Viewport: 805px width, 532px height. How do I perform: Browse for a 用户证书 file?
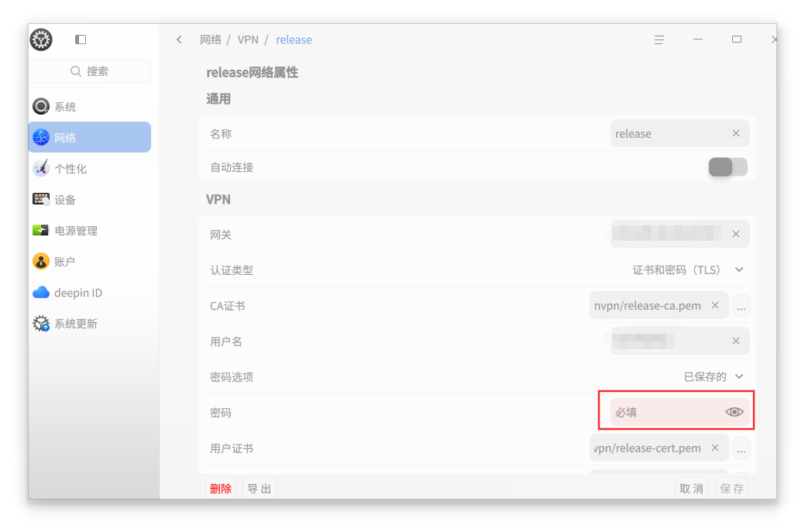(x=741, y=448)
